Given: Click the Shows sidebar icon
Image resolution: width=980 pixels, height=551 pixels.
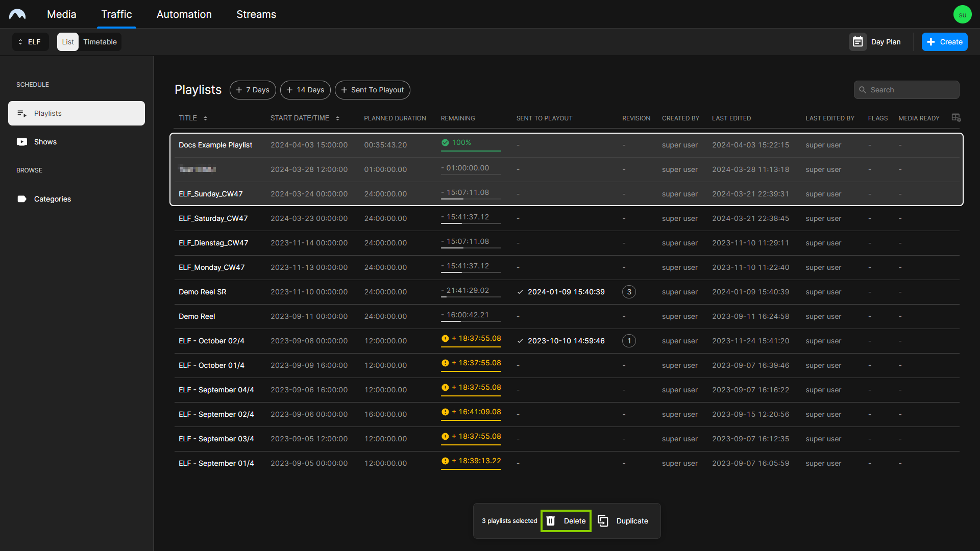Looking at the screenshot, I should 21,142.
